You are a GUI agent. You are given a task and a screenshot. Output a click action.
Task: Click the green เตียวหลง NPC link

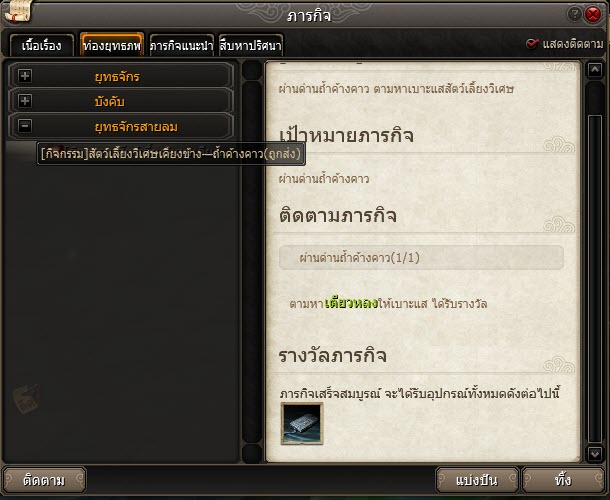point(351,303)
